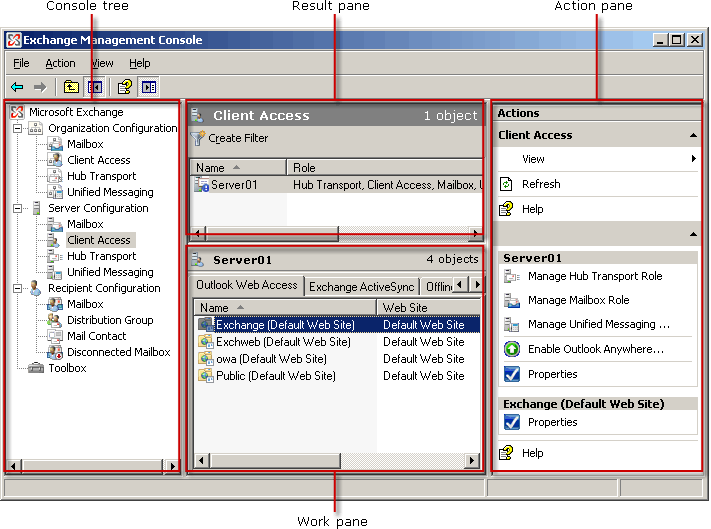Collapse the Server01 actions section arrow

pos(693,234)
